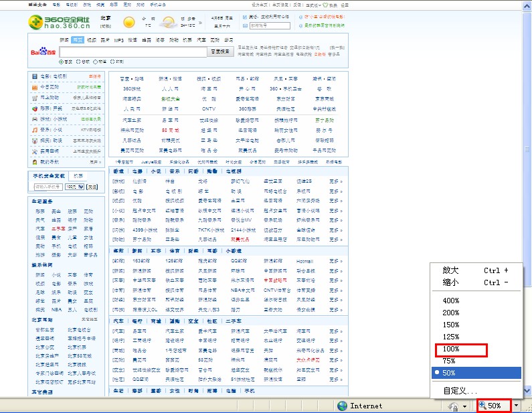This screenshot has width=532, height=413.
Task: Select 自定义... in the zoom menu
Action: (x=460, y=391)
